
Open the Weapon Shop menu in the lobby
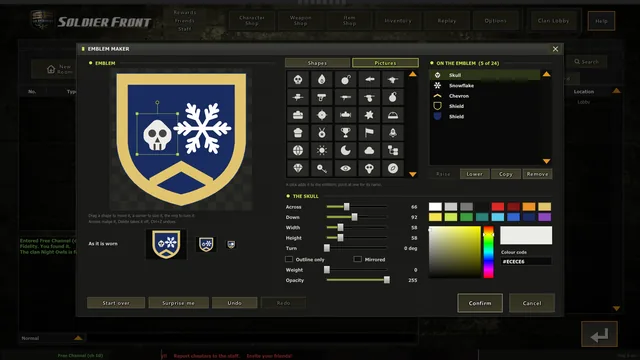pyautogui.click(x=300, y=21)
